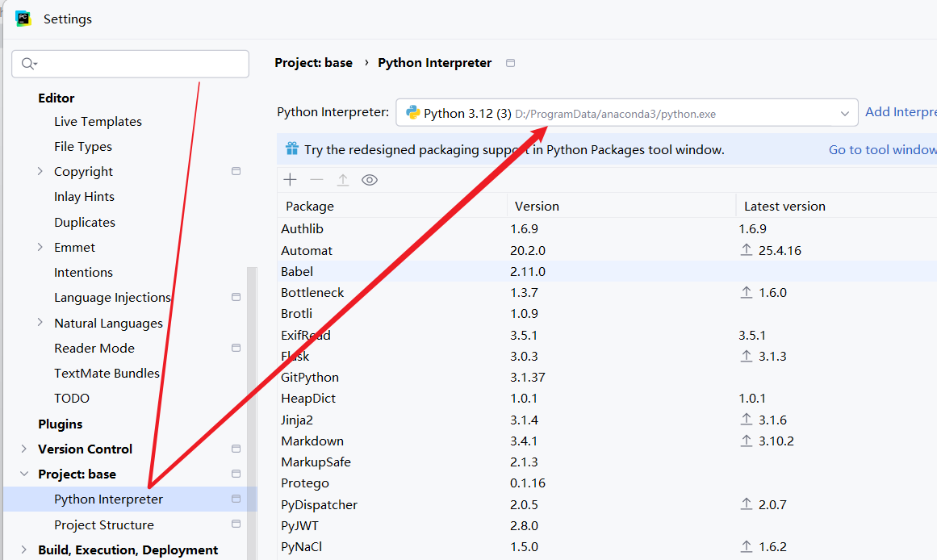Open the TODO settings page
The width and height of the screenshot is (937, 560).
point(72,398)
